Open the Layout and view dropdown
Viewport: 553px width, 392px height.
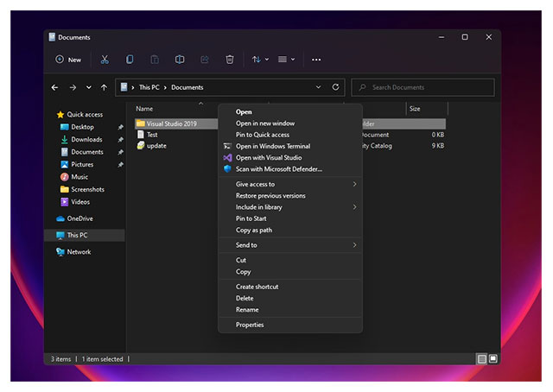pyautogui.click(x=287, y=60)
